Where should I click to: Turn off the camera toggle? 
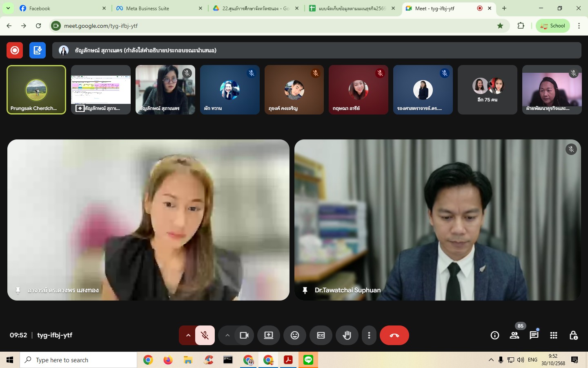[x=244, y=335]
